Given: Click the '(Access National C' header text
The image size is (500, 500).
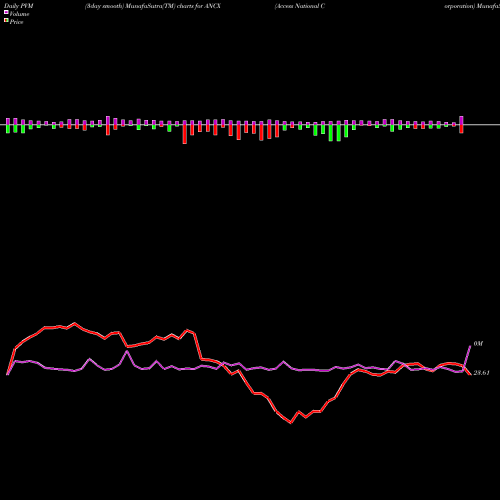Looking at the screenshot, I should pyautogui.click(x=300, y=6).
